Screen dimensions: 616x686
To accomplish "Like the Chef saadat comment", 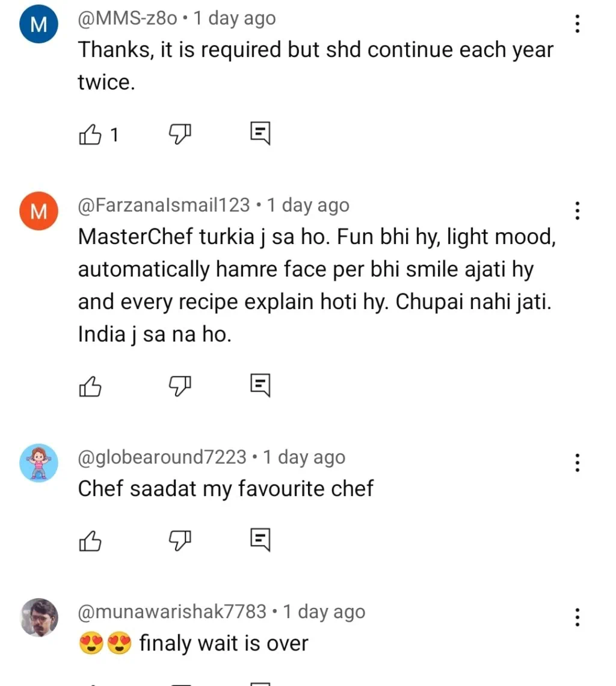I will tap(90, 541).
